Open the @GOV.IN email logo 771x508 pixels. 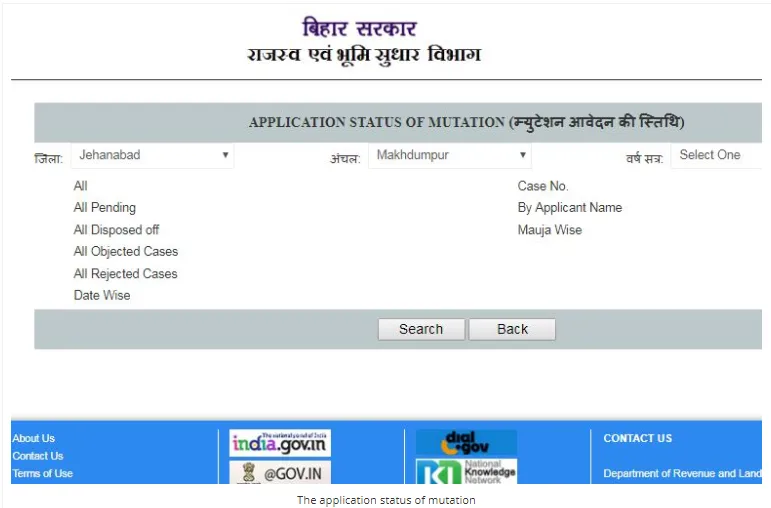coord(280,472)
